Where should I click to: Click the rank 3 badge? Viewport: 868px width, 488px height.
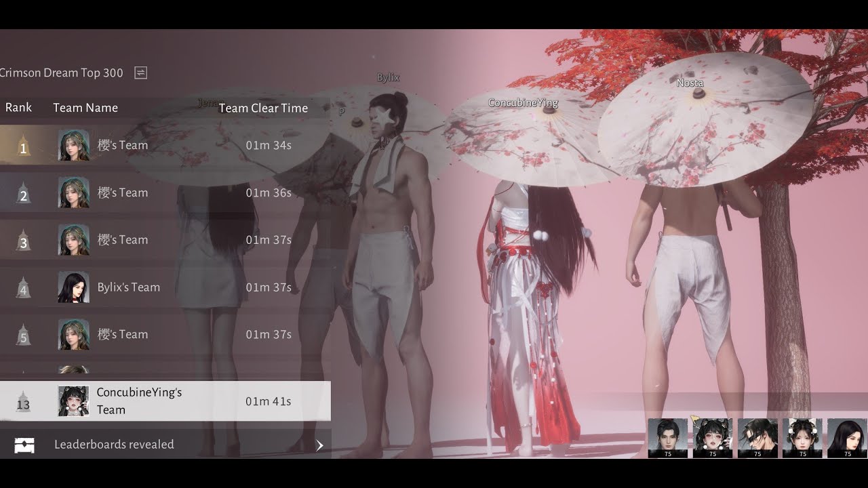pyautogui.click(x=23, y=241)
